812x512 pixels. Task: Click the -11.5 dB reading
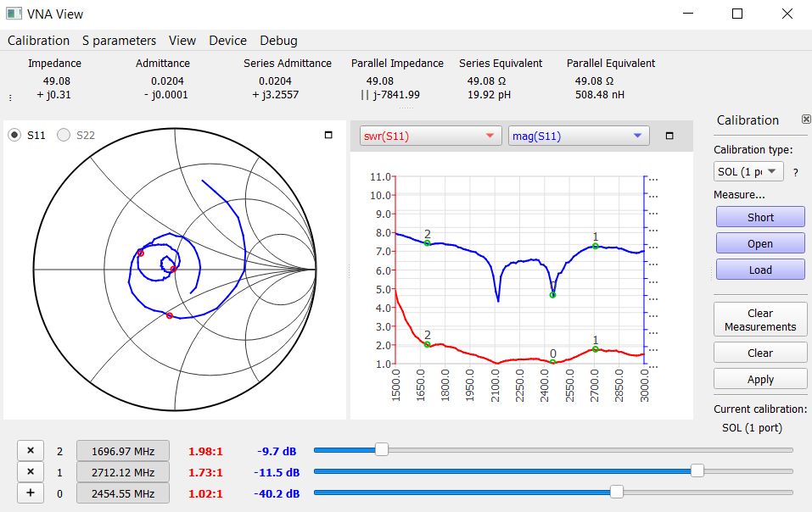pos(277,473)
